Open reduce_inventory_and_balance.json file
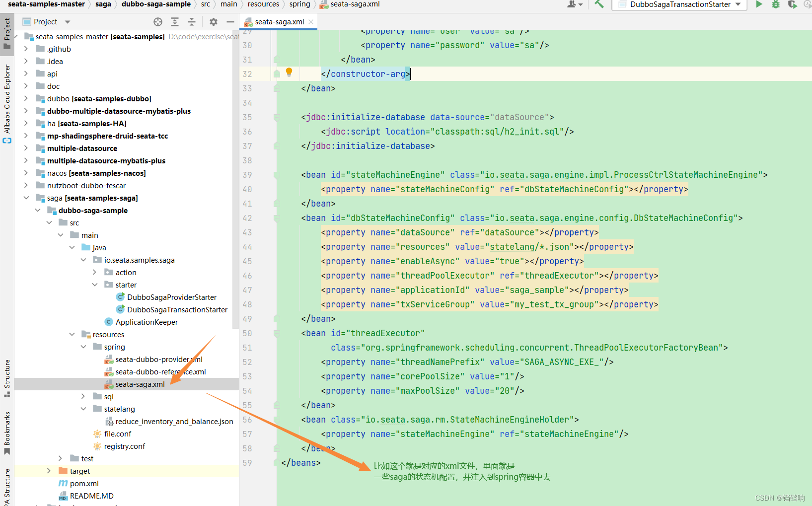The height and width of the screenshot is (506, 812). tap(174, 422)
